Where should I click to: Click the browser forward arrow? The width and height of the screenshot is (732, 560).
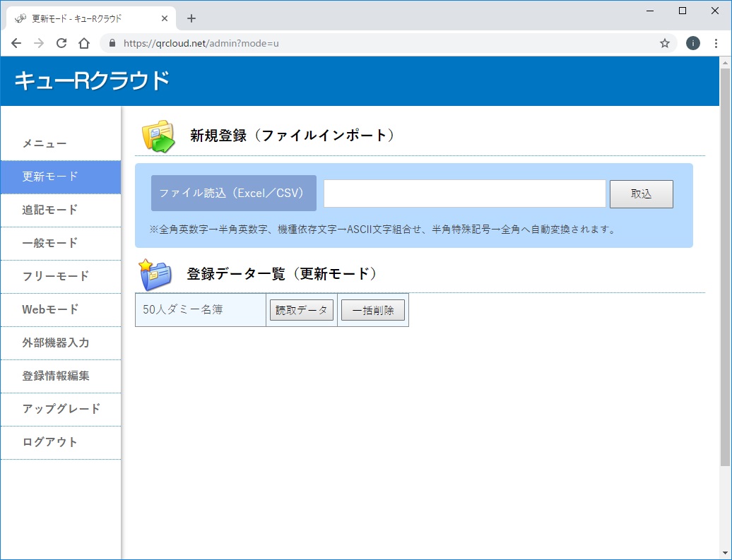pyautogui.click(x=39, y=43)
